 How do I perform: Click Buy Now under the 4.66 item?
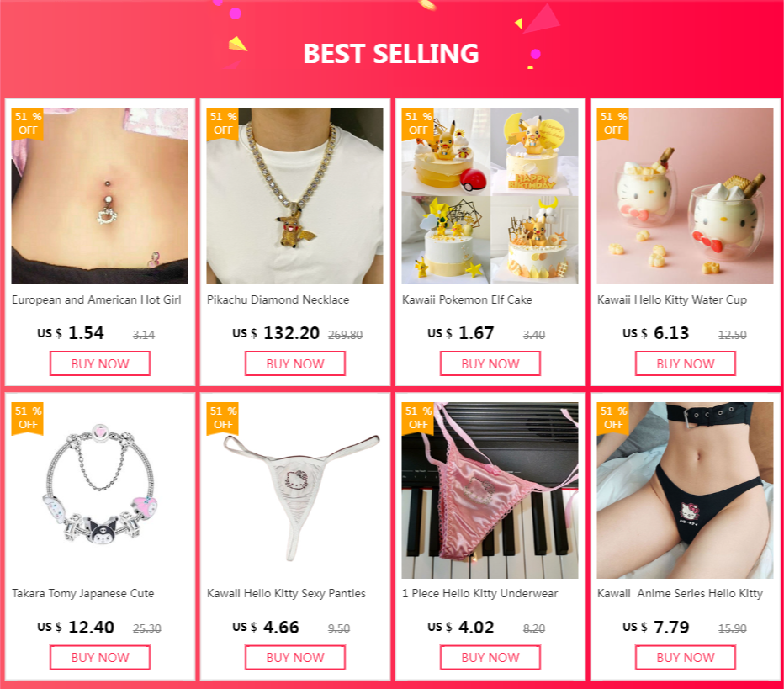coord(295,658)
